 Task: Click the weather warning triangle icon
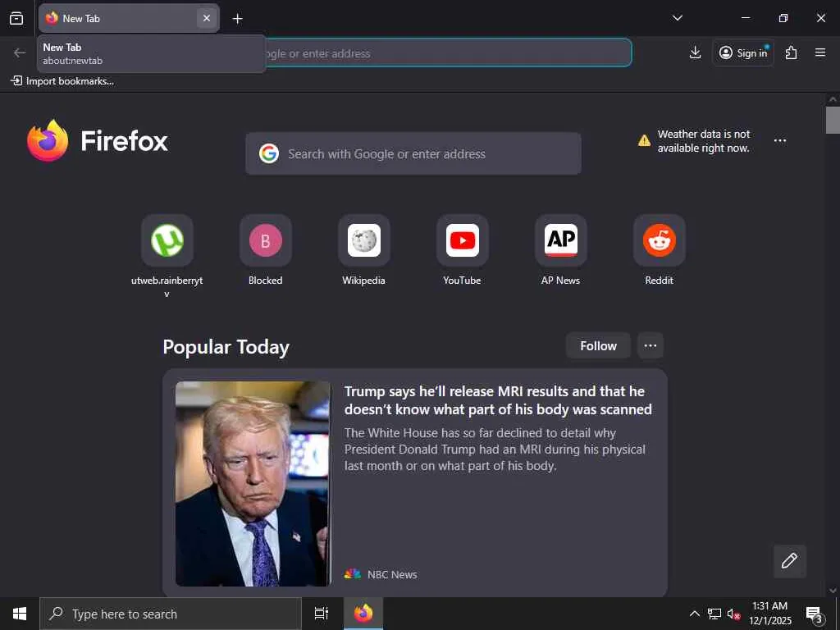644,141
